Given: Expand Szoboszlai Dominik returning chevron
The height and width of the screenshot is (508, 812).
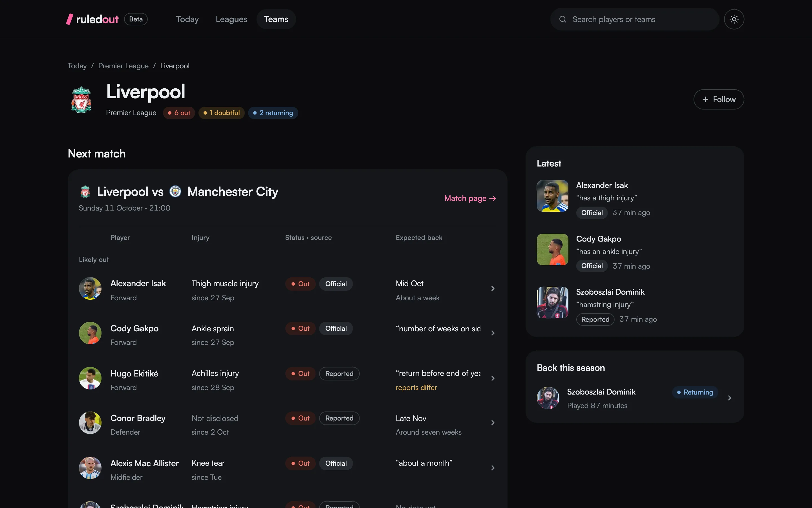Looking at the screenshot, I should point(729,398).
